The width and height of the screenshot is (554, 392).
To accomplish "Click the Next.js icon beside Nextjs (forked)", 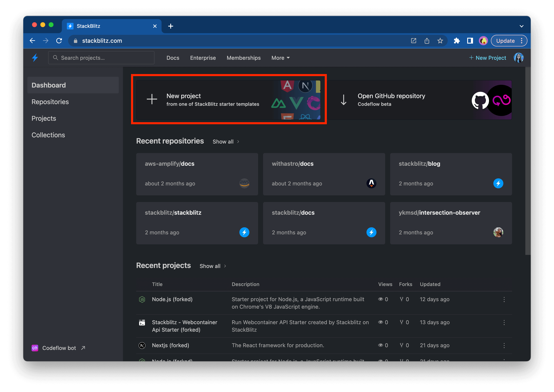I will click(x=142, y=345).
